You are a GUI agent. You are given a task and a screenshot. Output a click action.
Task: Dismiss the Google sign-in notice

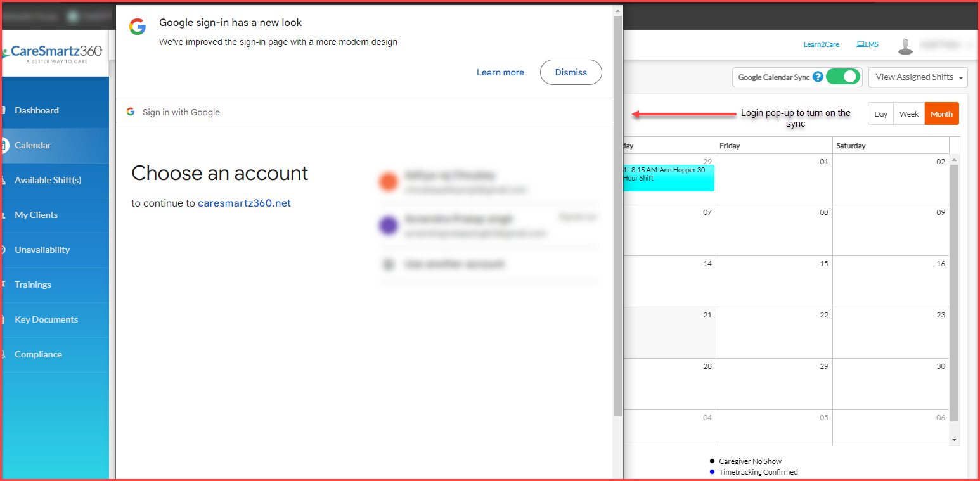[571, 72]
